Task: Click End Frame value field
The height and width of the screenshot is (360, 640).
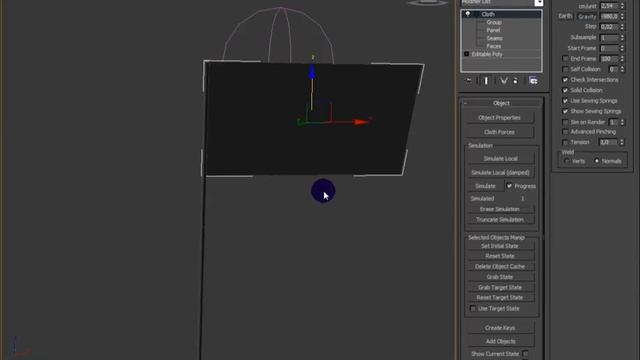Action: 609,59
